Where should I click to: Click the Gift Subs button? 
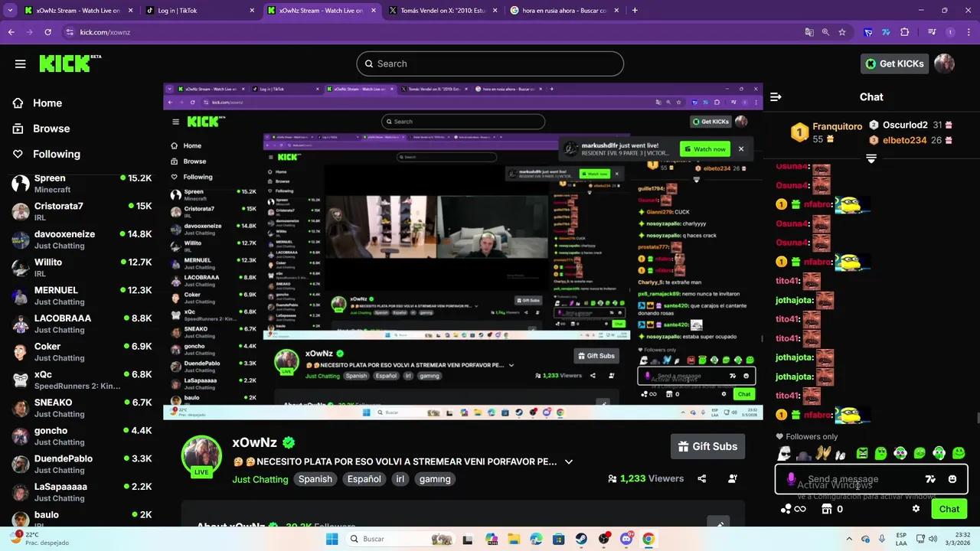[708, 446]
